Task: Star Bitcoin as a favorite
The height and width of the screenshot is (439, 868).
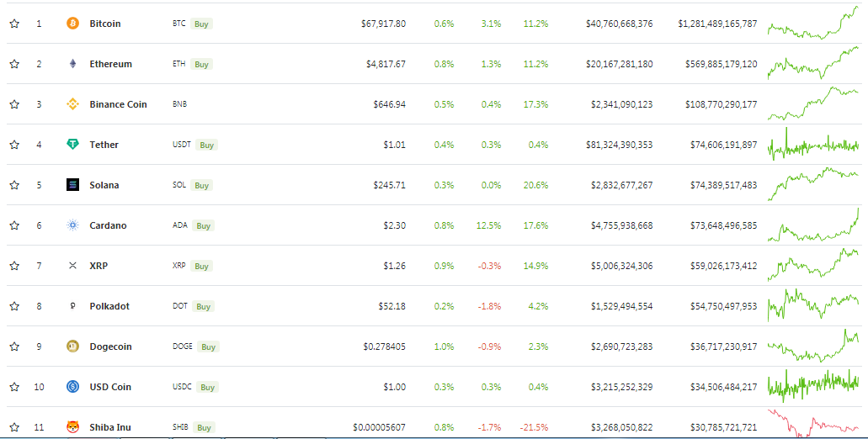Action: [14, 24]
